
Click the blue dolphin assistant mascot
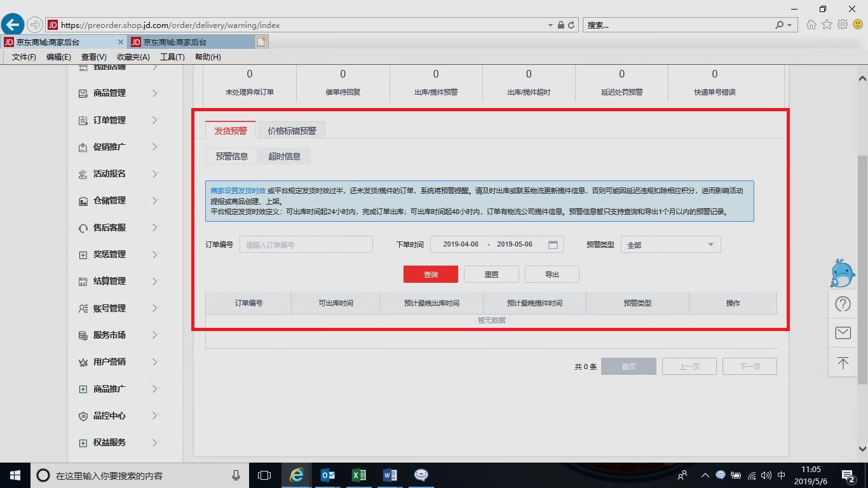coord(843,273)
